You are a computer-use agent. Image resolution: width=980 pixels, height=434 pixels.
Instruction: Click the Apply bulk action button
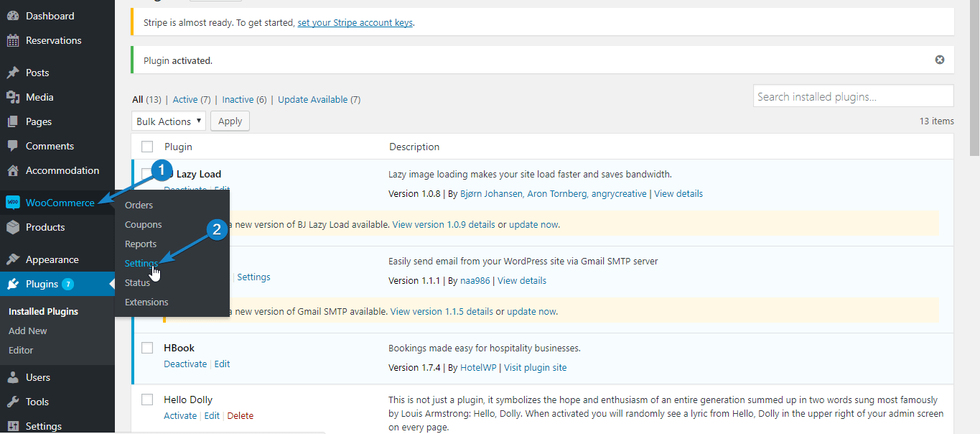pyautogui.click(x=230, y=121)
